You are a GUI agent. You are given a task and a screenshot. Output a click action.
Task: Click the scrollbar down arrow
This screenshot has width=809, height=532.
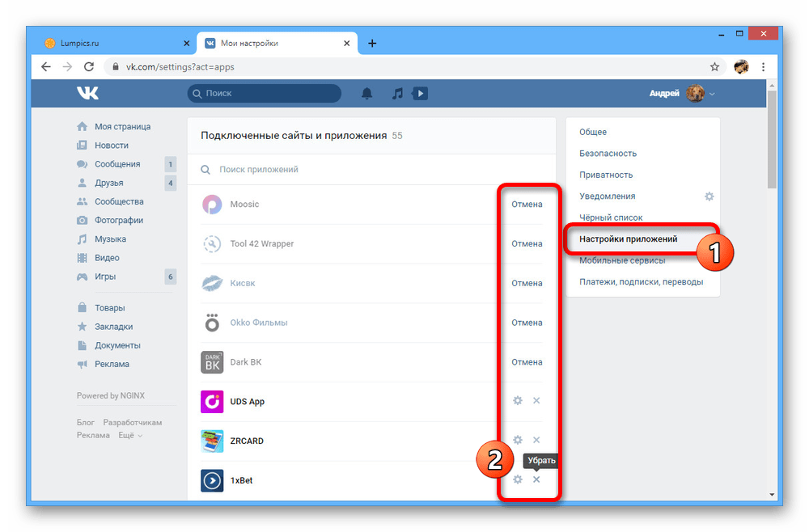tap(772, 495)
